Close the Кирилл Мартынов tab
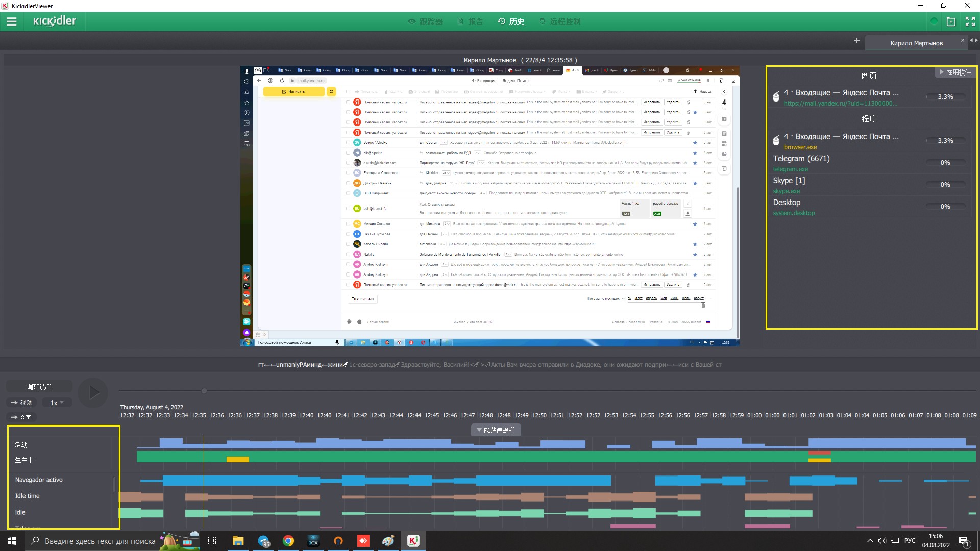The height and width of the screenshot is (551, 980). pos(963,40)
